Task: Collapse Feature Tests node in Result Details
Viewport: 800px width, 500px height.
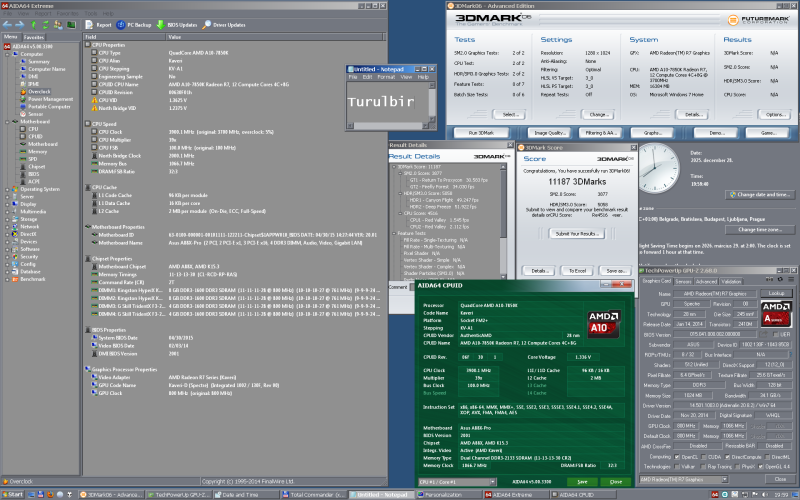Action: coord(394,233)
